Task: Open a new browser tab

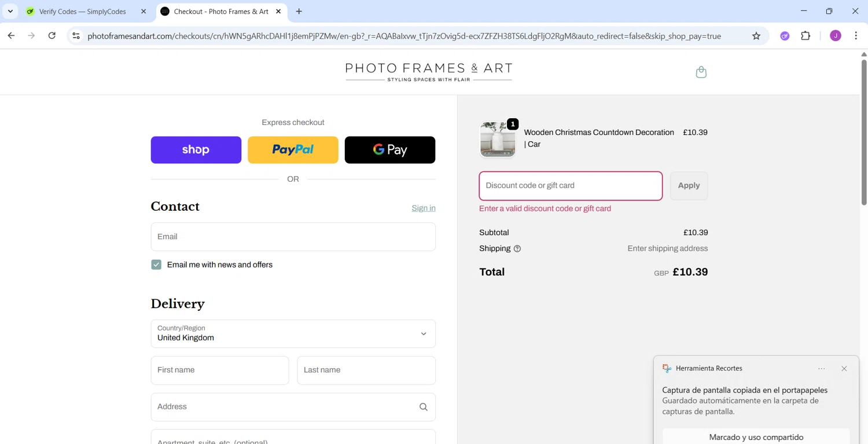Action: coord(299,12)
